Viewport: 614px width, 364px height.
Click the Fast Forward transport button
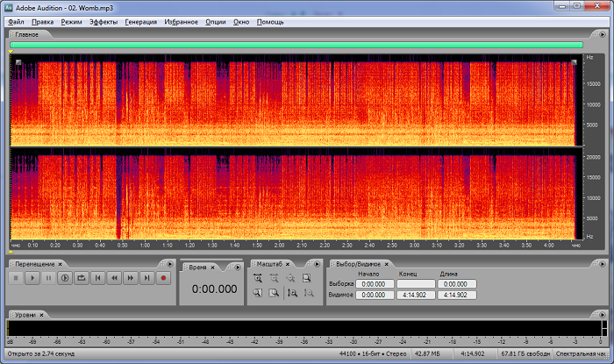[131, 278]
